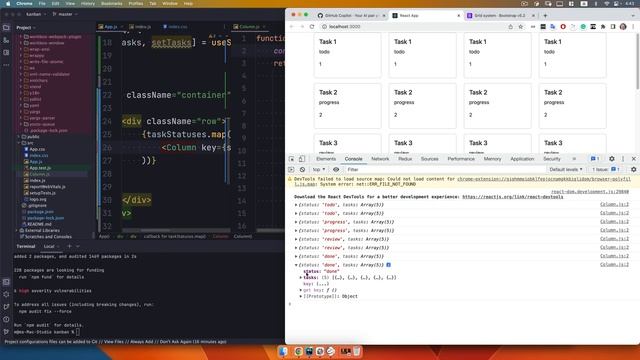Open Finder from the Dock
This screenshot has height=360, width=640.
282,351
